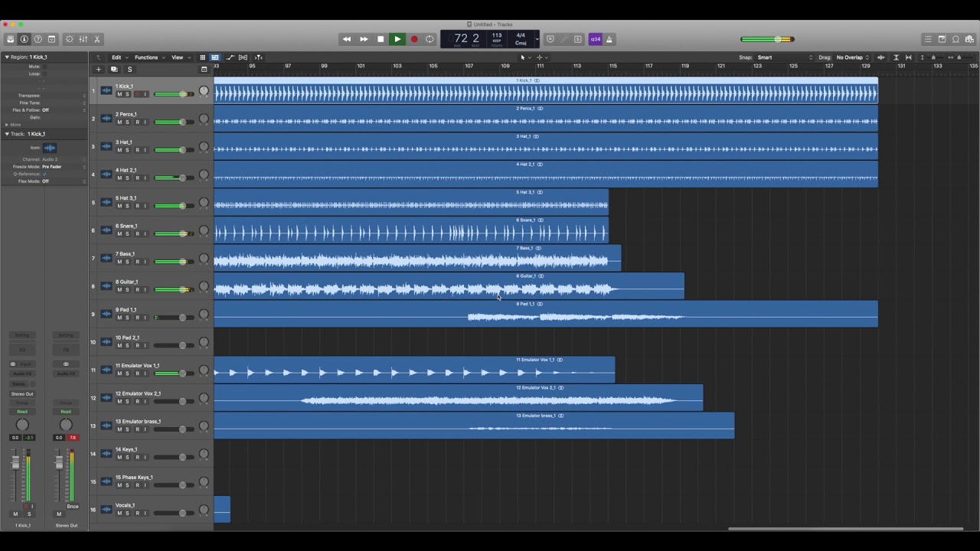Toggle the Inspector info button
The height and width of the screenshot is (551, 980).
click(x=24, y=39)
